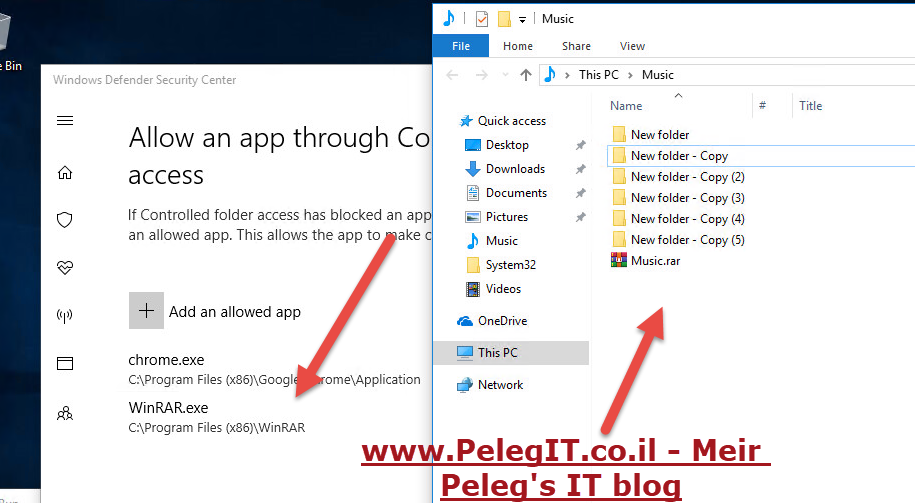This screenshot has height=503, width=915.
Task: Click the Music note icon in Explorer title bar
Action: (x=449, y=19)
